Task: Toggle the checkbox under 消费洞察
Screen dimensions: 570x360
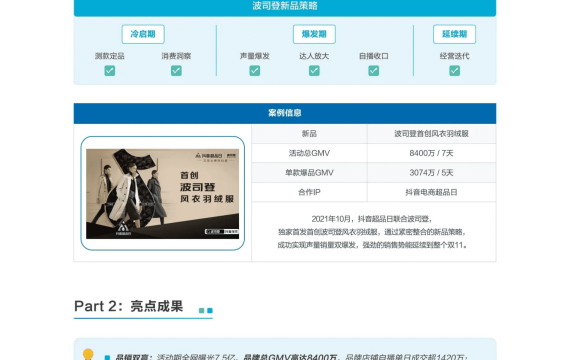Action: 176,71
